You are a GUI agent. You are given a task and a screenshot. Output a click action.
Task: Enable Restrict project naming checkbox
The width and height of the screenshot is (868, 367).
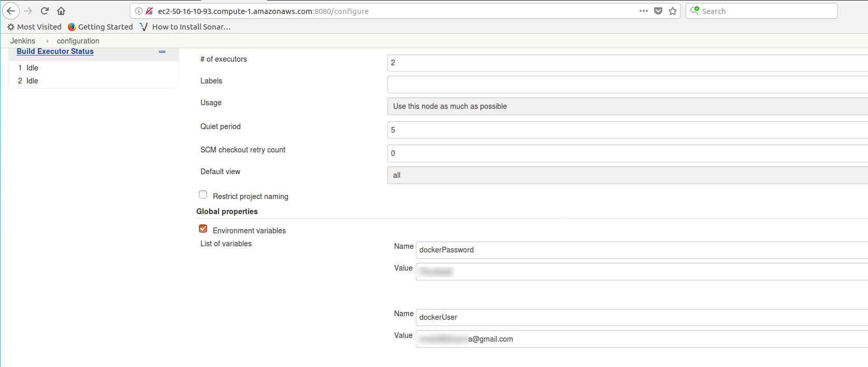pyautogui.click(x=203, y=194)
